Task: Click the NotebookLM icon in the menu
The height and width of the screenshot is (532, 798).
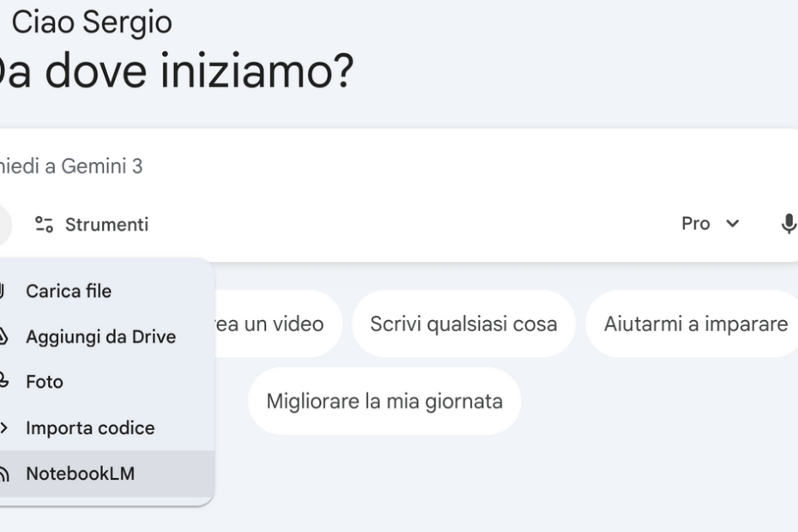Action: (x=3, y=474)
